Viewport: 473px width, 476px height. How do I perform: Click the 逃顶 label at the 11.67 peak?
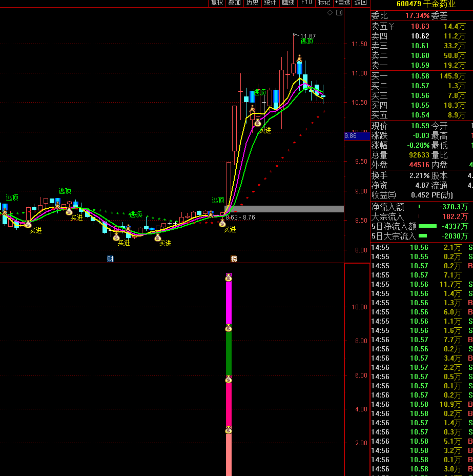(x=306, y=42)
